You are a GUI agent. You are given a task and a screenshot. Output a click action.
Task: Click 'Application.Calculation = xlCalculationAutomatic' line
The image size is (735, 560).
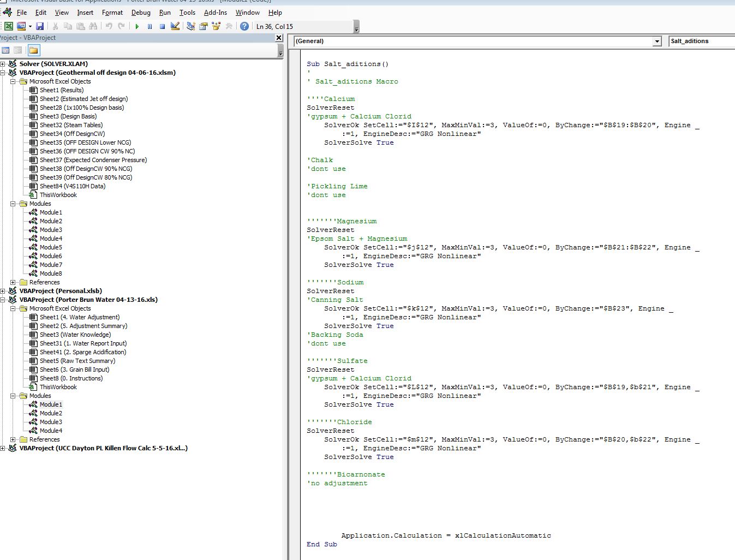coord(446,535)
